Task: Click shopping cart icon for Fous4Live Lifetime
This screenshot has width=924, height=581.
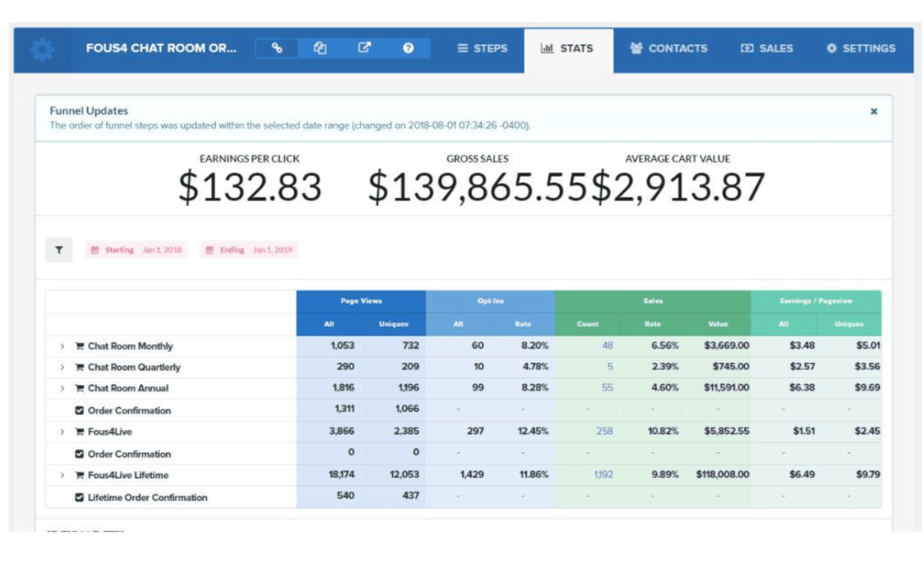Action: (79, 475)
